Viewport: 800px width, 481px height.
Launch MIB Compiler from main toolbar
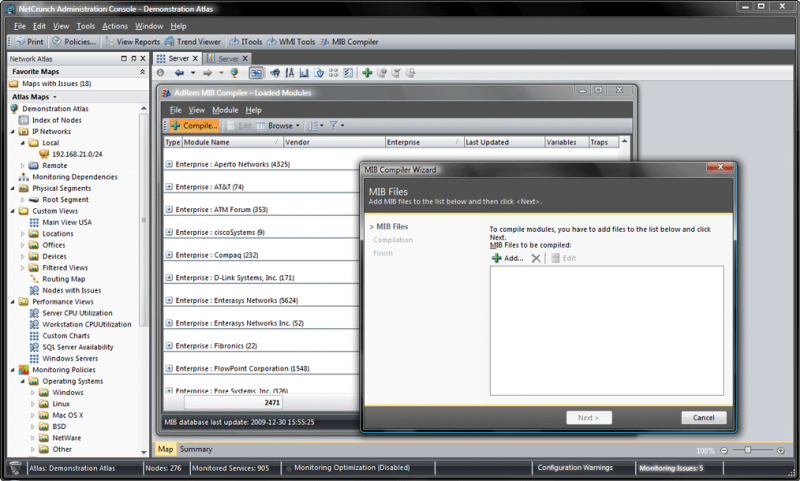(x=349, y=42)
